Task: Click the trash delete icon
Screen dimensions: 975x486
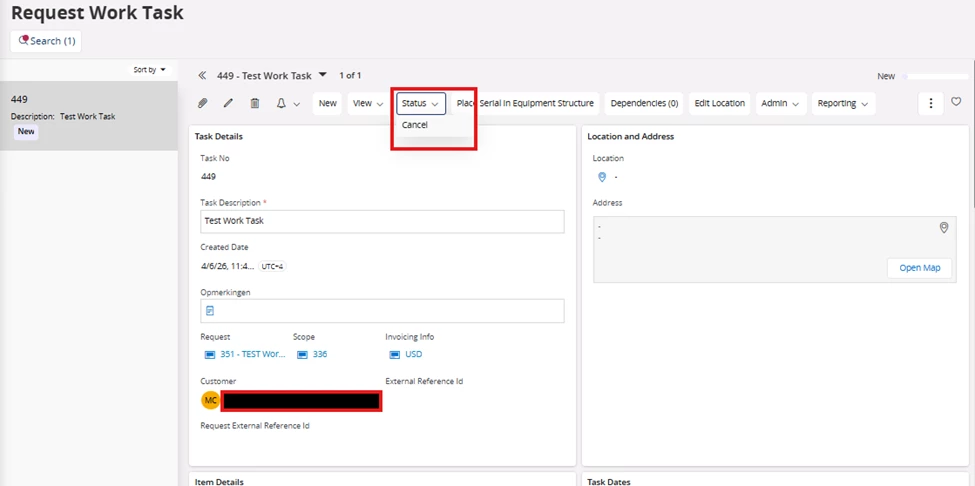Action: [254, 103]
